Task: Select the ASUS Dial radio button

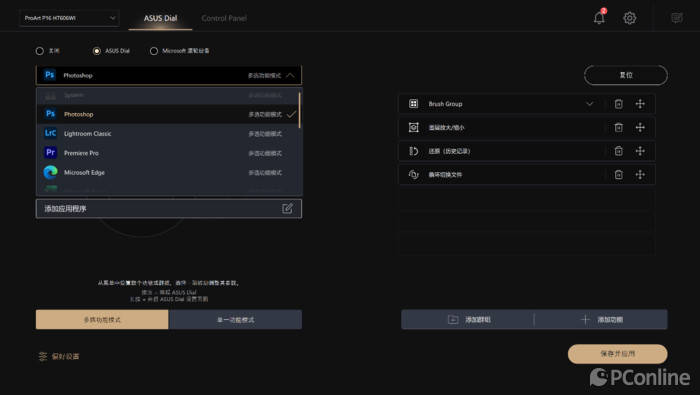Action: pyautogui.click(x=96, y=51)
